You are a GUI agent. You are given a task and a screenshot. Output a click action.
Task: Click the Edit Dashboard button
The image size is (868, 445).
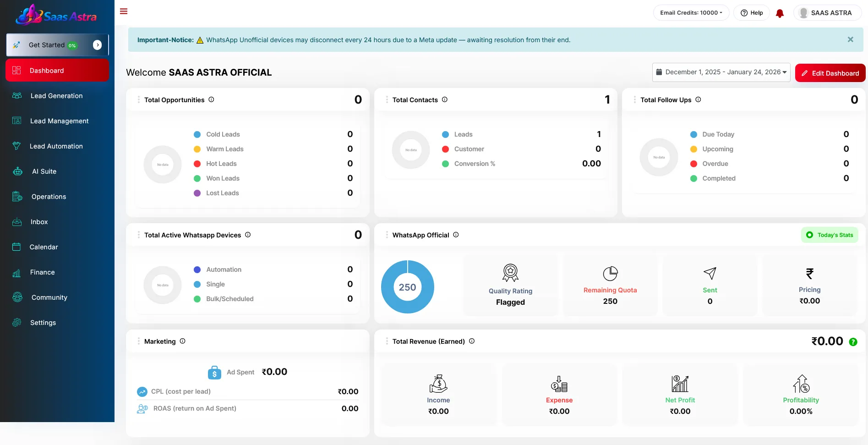tap(830, 73)
